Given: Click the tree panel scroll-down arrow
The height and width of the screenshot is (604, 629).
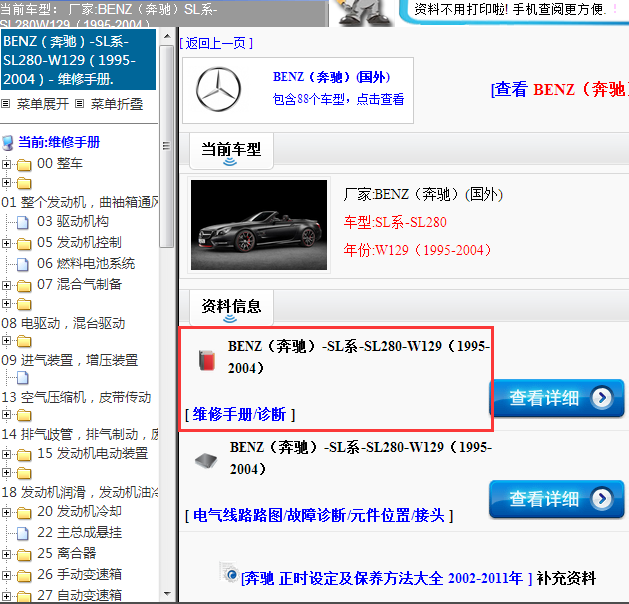Looking at the screenshot, I should pos(167,593).
